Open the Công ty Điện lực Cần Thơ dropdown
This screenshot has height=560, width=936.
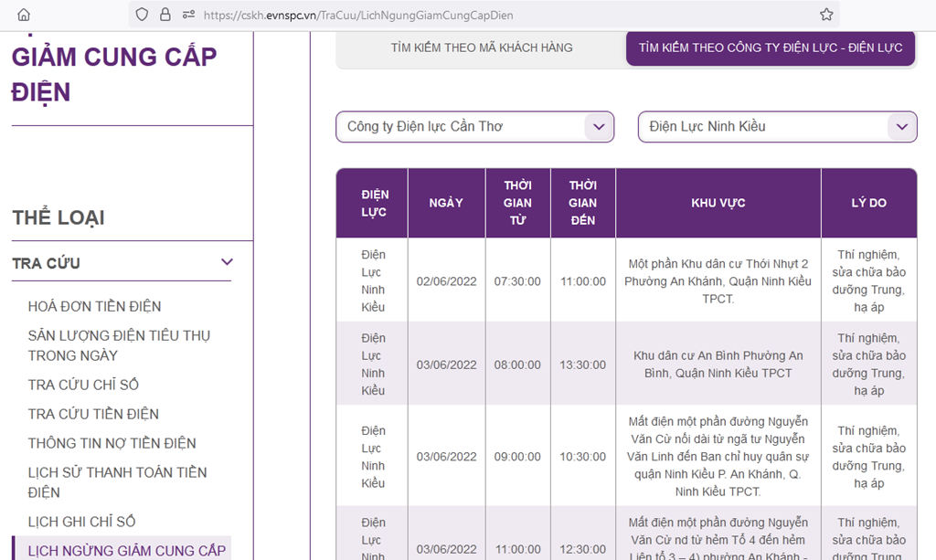point(475,127)
